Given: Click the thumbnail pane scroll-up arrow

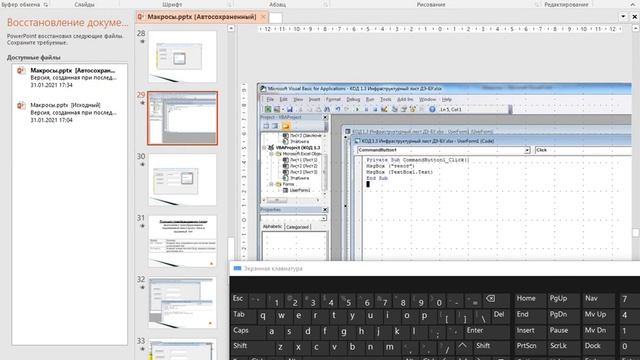Looking at the screenshot, I should [231, 29].
